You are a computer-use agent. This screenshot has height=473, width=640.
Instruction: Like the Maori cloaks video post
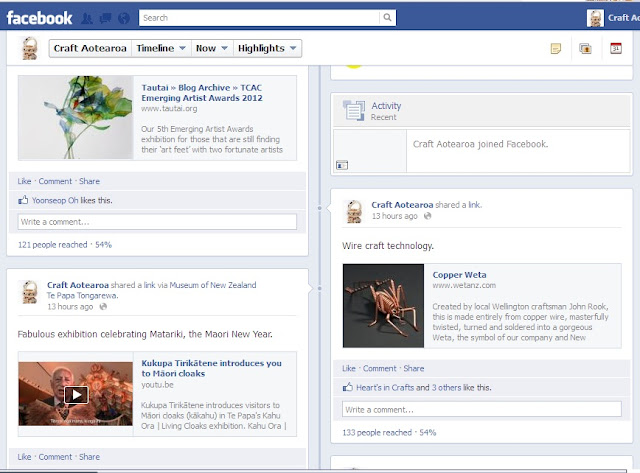pos(24,457)
